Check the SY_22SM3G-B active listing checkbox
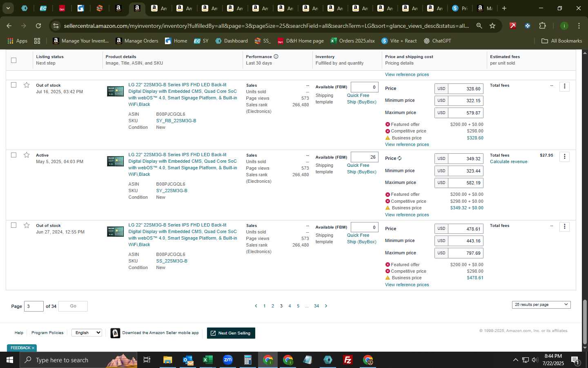 [x=13, y=155]
